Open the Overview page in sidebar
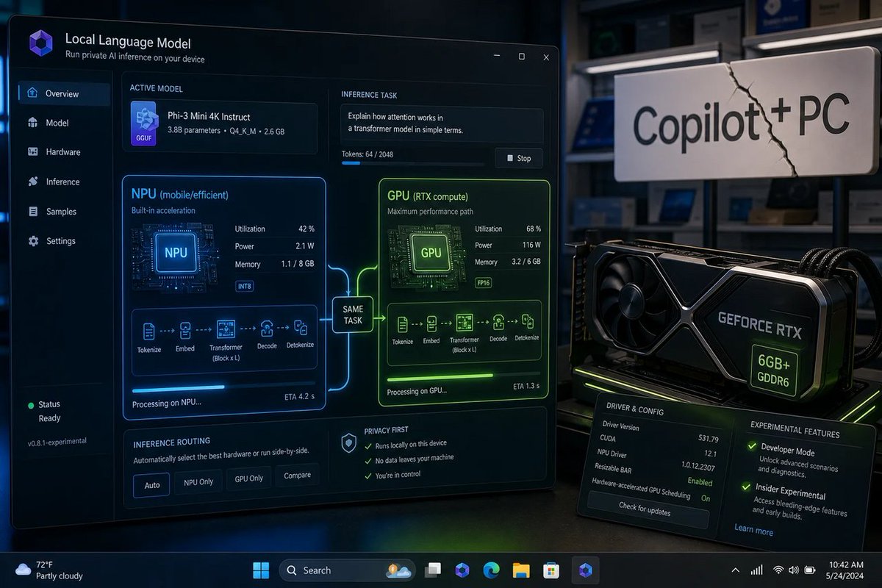Screen dimensions: 882x588 tap(65, 93)
